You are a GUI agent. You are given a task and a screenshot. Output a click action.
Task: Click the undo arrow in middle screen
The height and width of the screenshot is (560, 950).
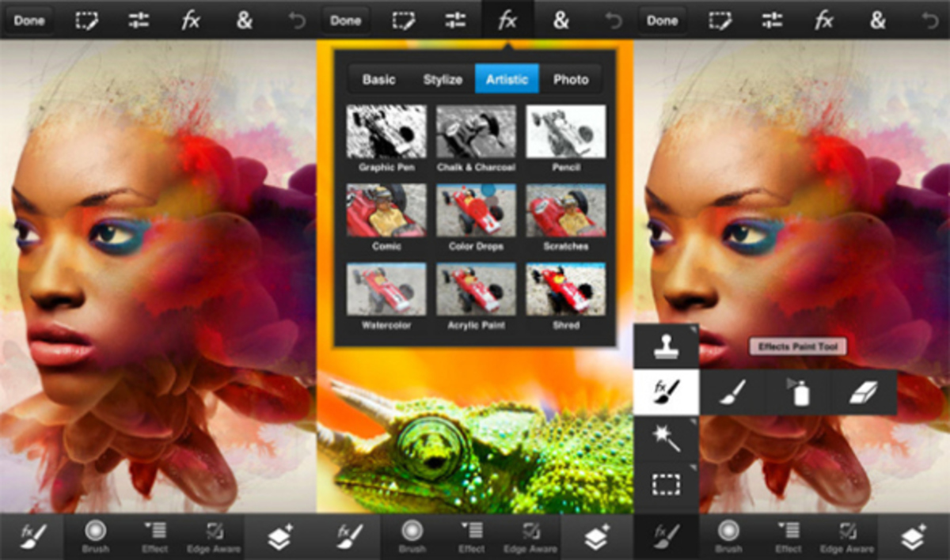[614, 21]
